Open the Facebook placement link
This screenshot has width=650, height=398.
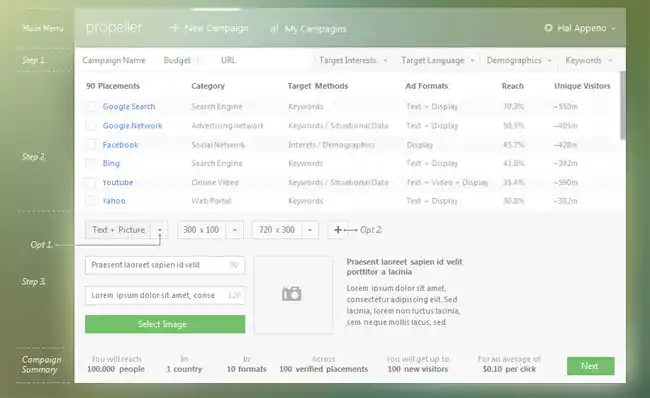tap(120, 145)
